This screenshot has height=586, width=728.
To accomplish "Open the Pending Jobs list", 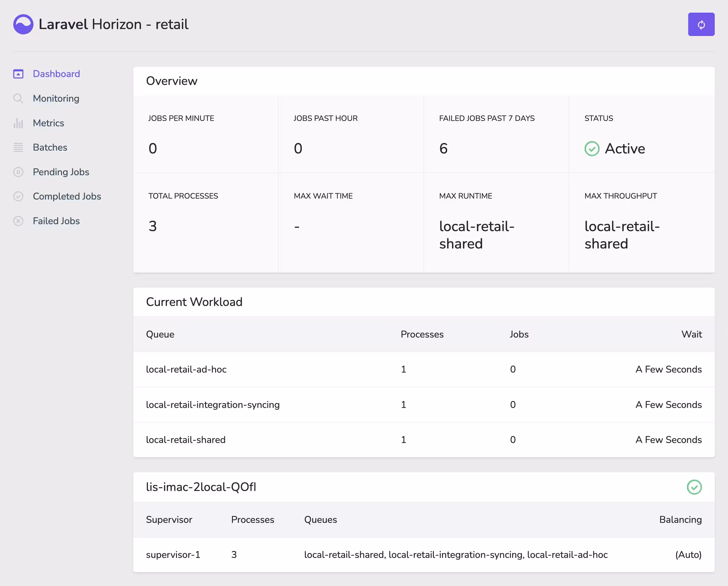I will coord(61,172).
